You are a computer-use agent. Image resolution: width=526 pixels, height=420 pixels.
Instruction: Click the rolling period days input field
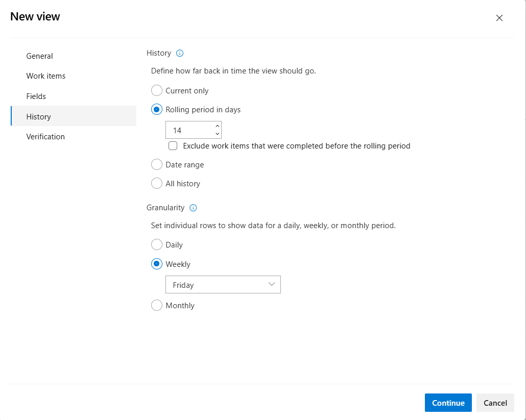coord(189,130)
